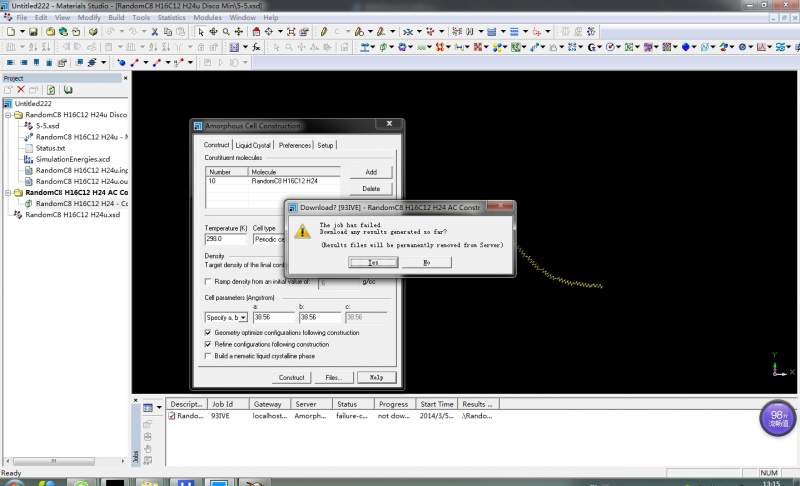Uncheck Refine configurations following construction

click(208, 344)
